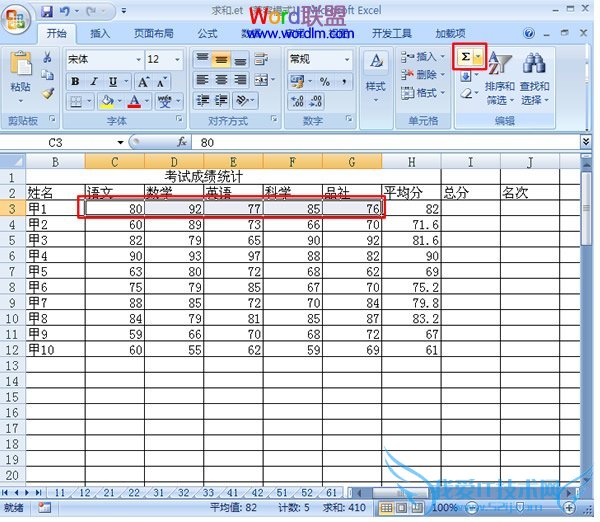Switch to Page Layout view

click(x=401, y=508)
